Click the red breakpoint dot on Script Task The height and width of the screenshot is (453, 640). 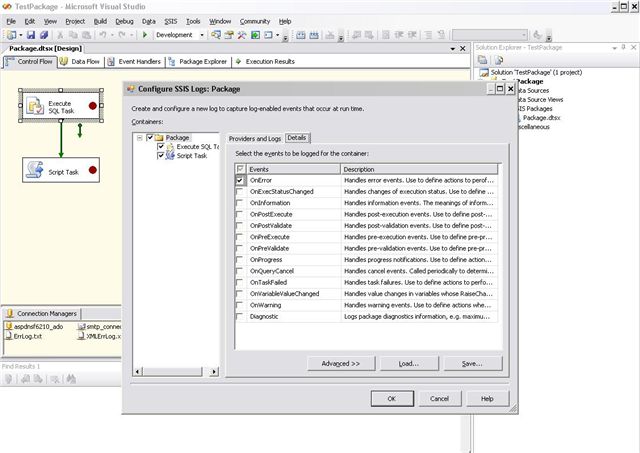pyautogui.click(x=93, y=171)
